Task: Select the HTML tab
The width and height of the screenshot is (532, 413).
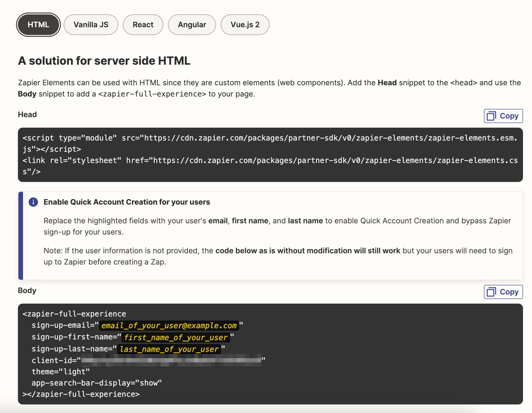Action: coord(38,25)
